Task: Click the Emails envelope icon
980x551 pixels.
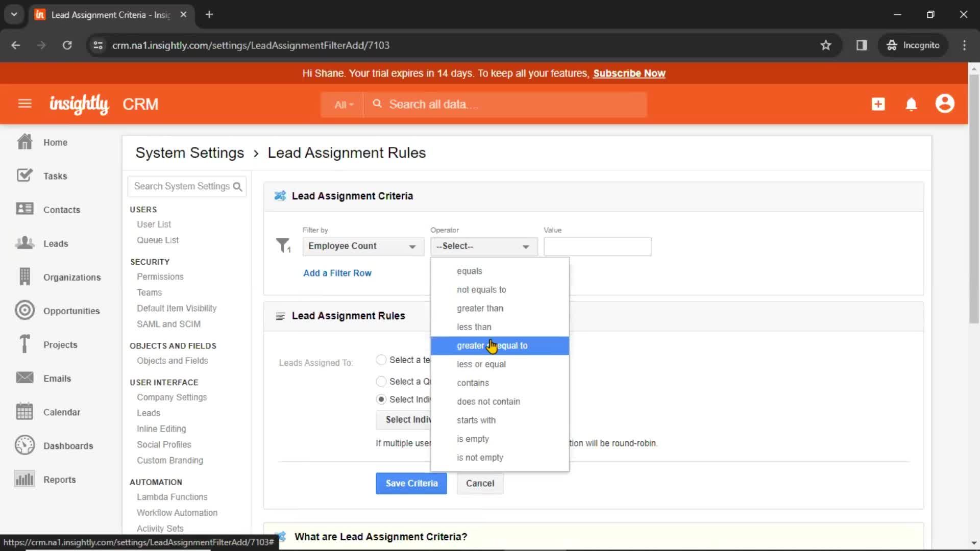Action: coord(24,378)
